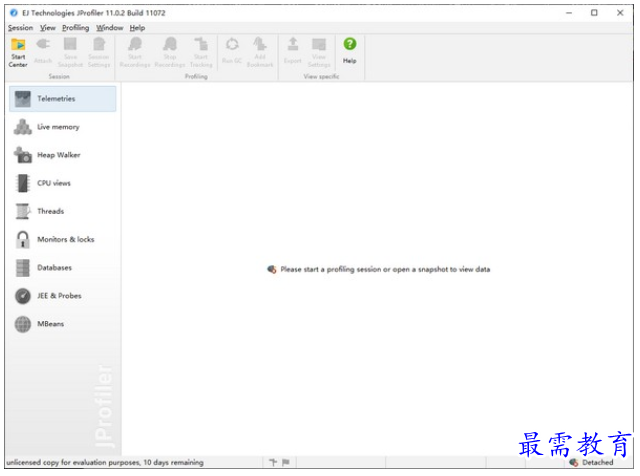Open CPU views section
The image size is (640, 476).
pyautogui.click(x=62, y=183)
